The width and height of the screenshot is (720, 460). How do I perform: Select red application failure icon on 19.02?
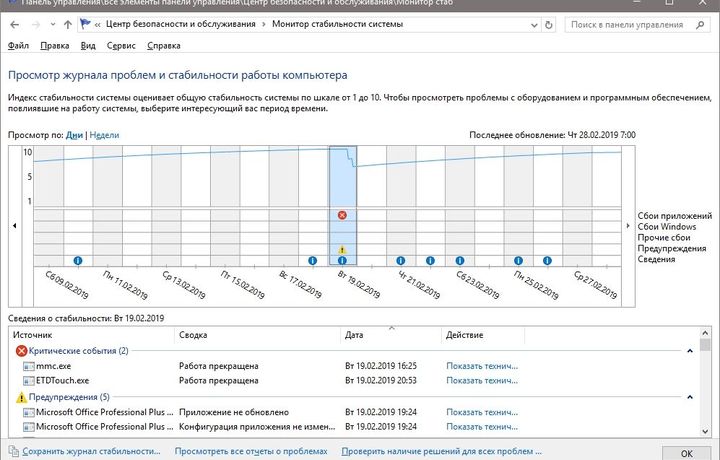click(x=342, y=215)
